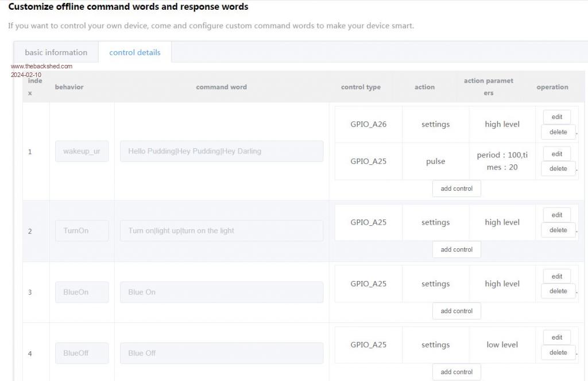Image resolution: width=588 pixels, height=381 pixels.
Task: Delete the GPIO_A26 control in row 1
Action: [558, 132]
